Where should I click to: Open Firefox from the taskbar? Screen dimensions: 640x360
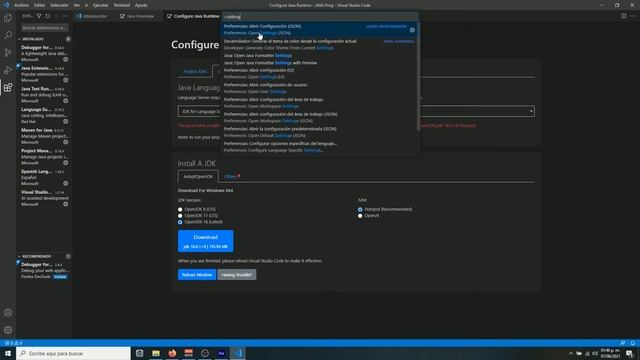point(172,353)
